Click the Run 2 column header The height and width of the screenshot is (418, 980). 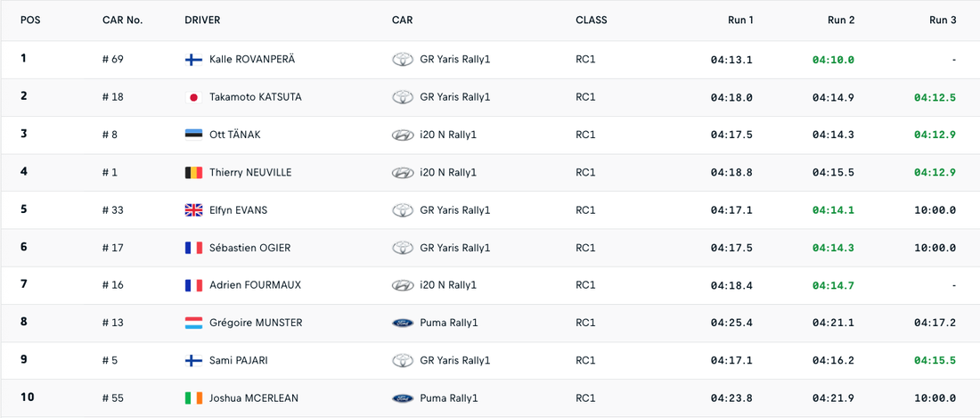[841, 20]
